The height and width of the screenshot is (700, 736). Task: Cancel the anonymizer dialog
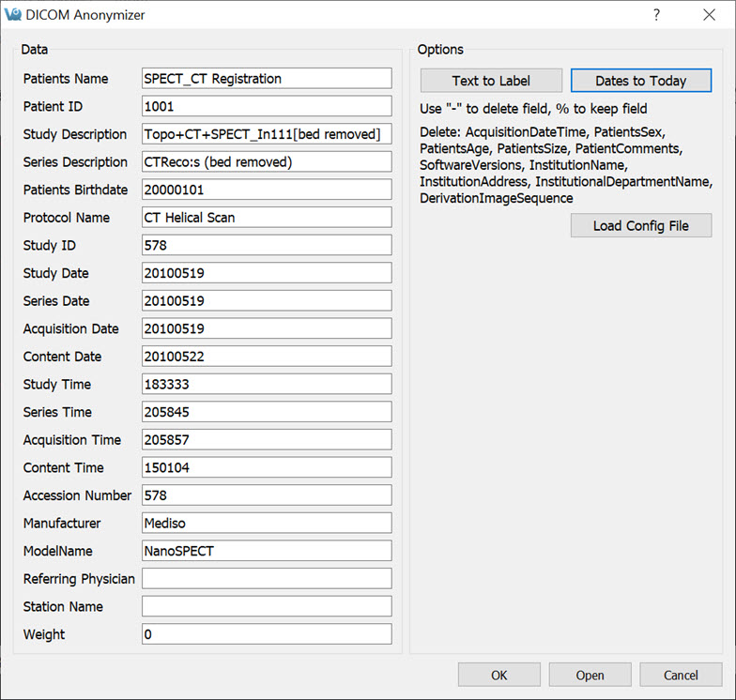[x=681, y=675]
